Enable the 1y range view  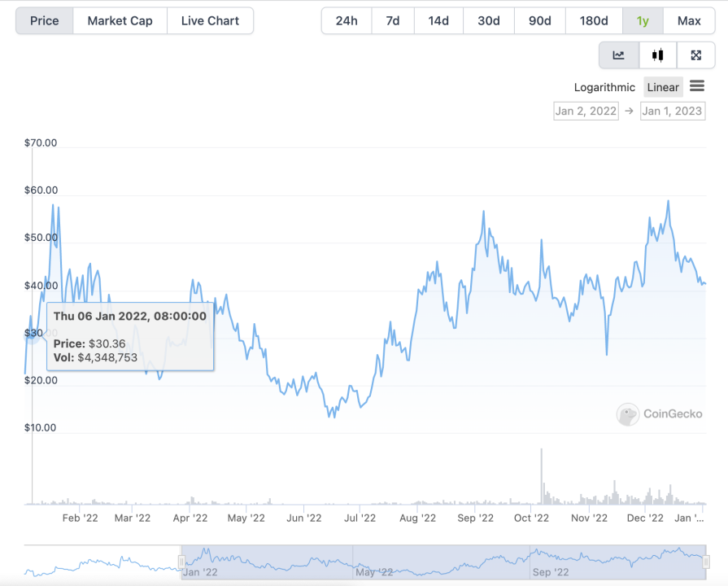coord(642,20)
